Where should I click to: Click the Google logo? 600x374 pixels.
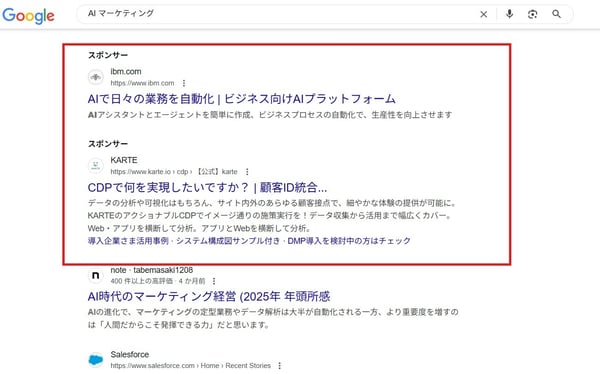(28, 16)
